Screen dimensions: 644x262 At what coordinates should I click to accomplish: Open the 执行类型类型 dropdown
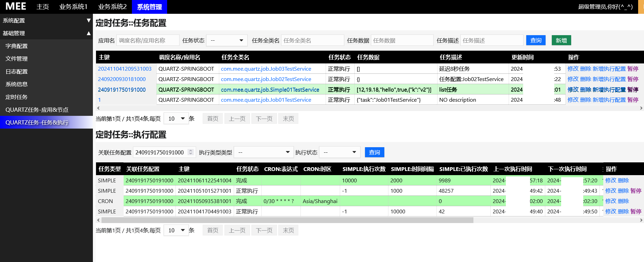263,152
